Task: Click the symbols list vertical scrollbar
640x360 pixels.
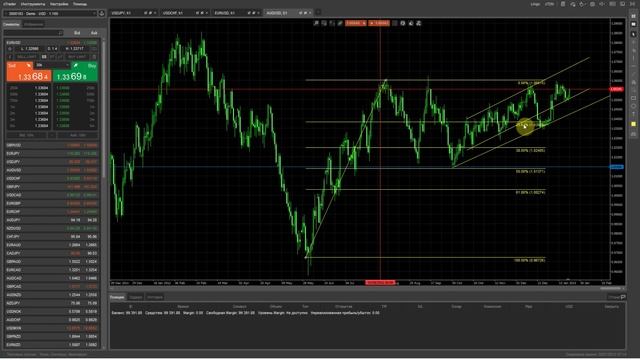Action: [x=104, y=108]
